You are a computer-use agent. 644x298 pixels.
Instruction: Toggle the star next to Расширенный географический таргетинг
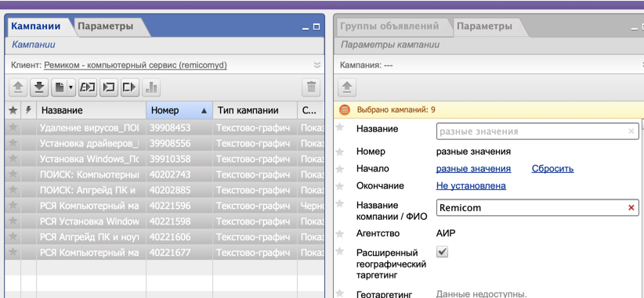(340, 251)
